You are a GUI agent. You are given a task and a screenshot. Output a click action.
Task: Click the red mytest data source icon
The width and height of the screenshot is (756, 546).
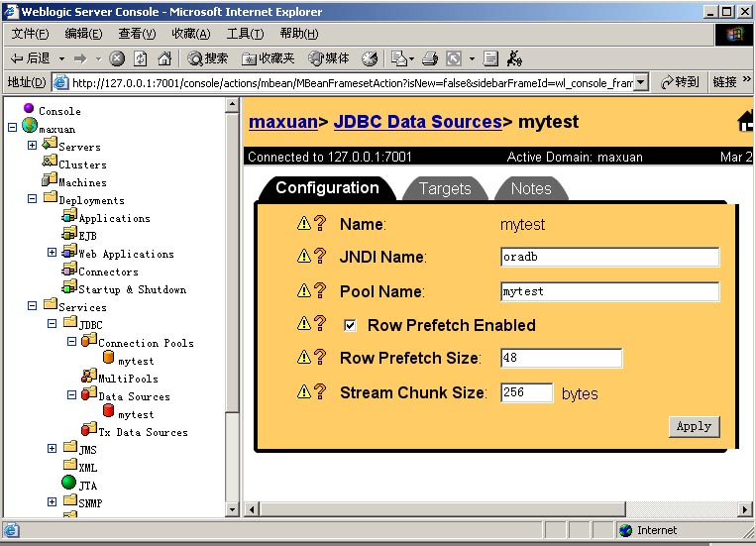click(108, 411)
